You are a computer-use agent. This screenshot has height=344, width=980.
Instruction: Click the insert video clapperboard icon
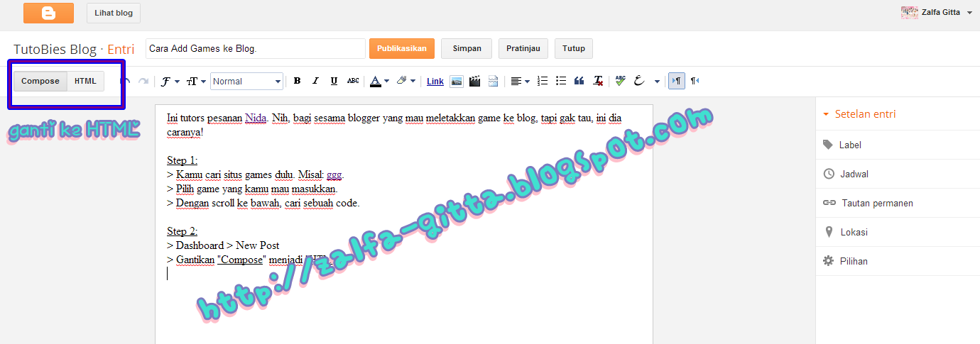475,82
